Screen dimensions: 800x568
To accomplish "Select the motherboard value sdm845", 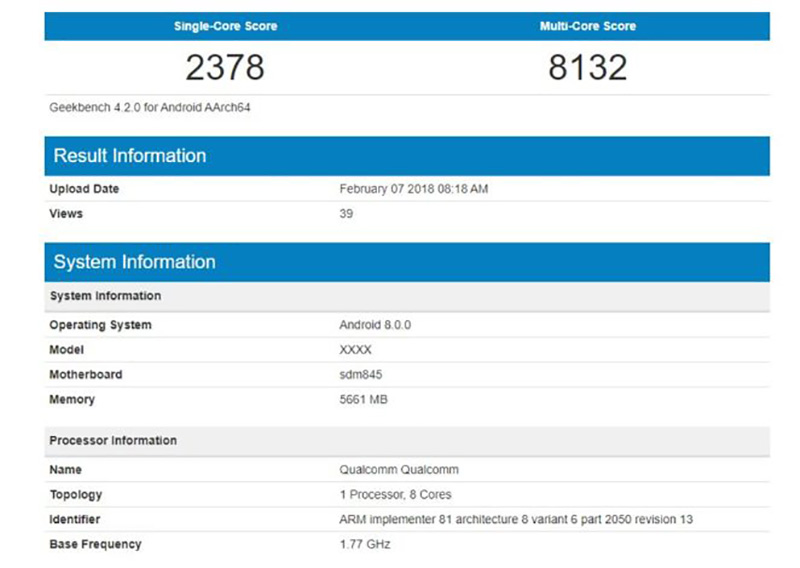I will click(361, 375).
